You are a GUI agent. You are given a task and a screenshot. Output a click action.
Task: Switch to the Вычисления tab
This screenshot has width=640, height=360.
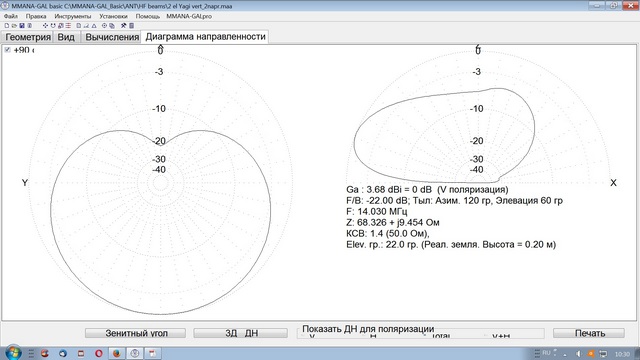point(112,37)
